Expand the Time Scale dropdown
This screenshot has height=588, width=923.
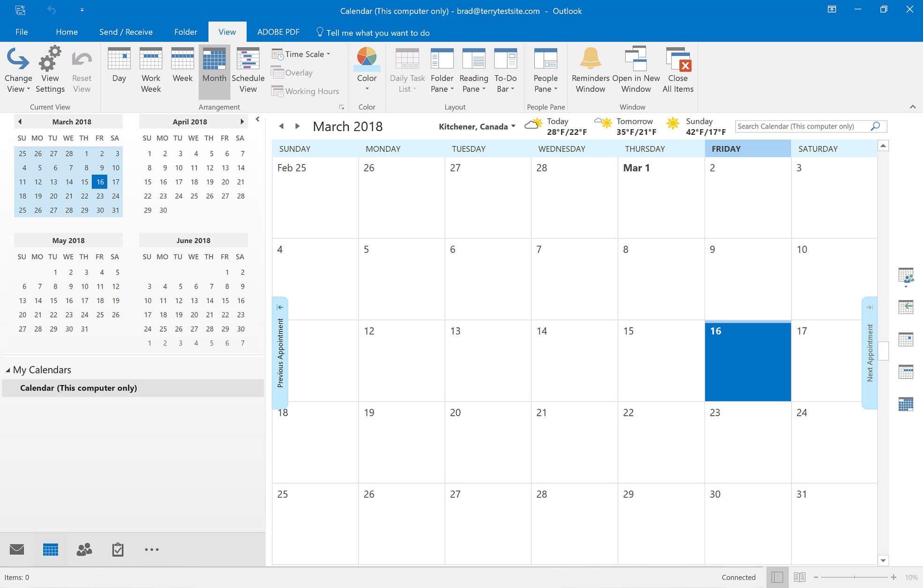click(x=329, y=54)
